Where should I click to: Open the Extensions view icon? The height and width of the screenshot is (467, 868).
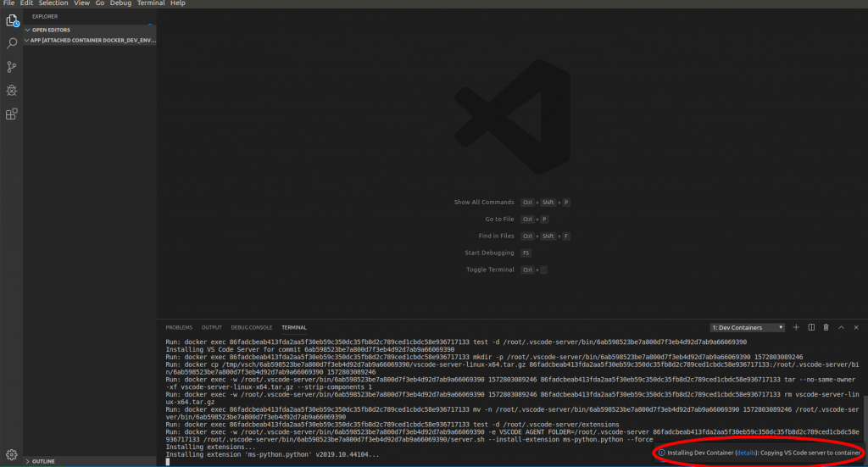tap(12, 114)
